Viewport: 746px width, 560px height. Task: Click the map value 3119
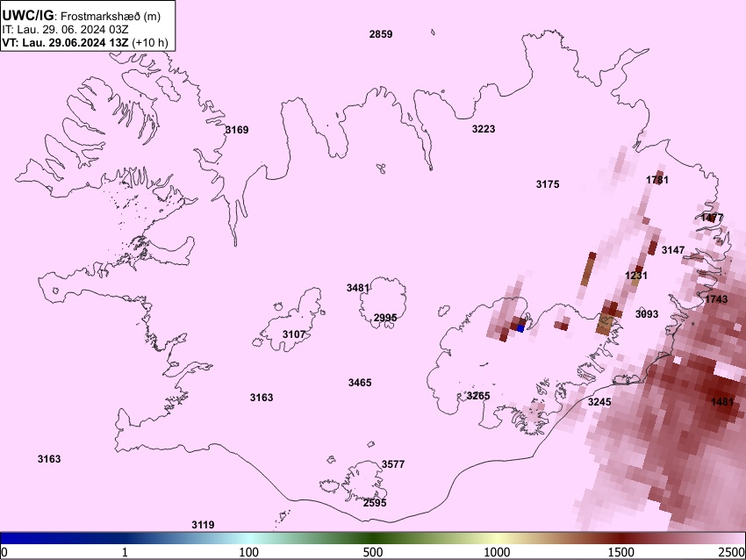coord(203,525)
